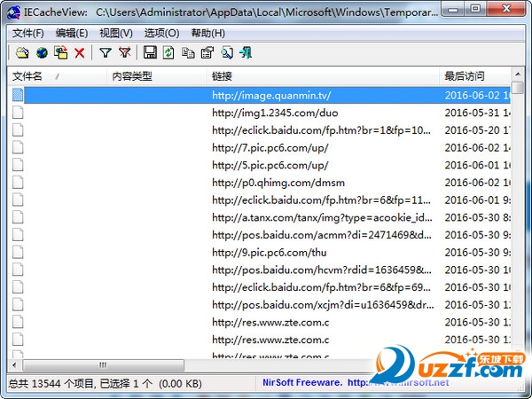Click last access date 2016-05-20

pyautogui.click(x=477, y=130)
